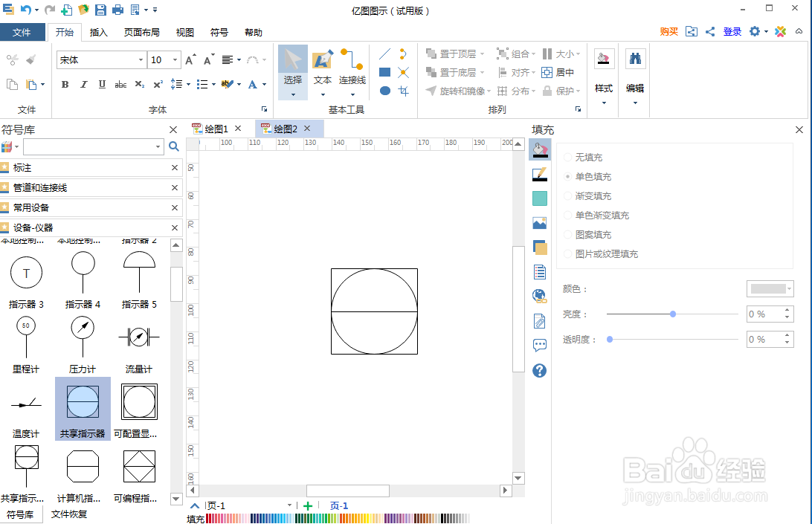This screenshot has width=812, height=524.
Task: Open the hyperlink globe icon on right sidebar
Action: [x=539, y=295]
